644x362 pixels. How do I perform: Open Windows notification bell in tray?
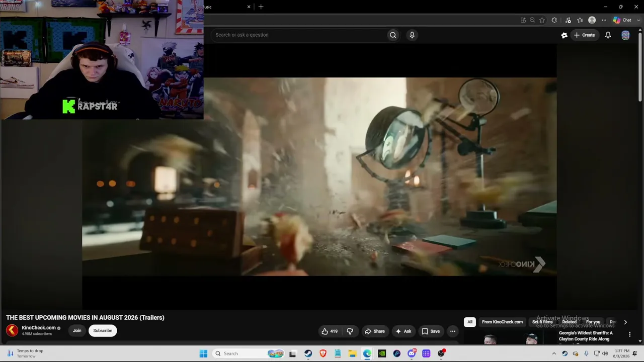[x=635, y=353]
